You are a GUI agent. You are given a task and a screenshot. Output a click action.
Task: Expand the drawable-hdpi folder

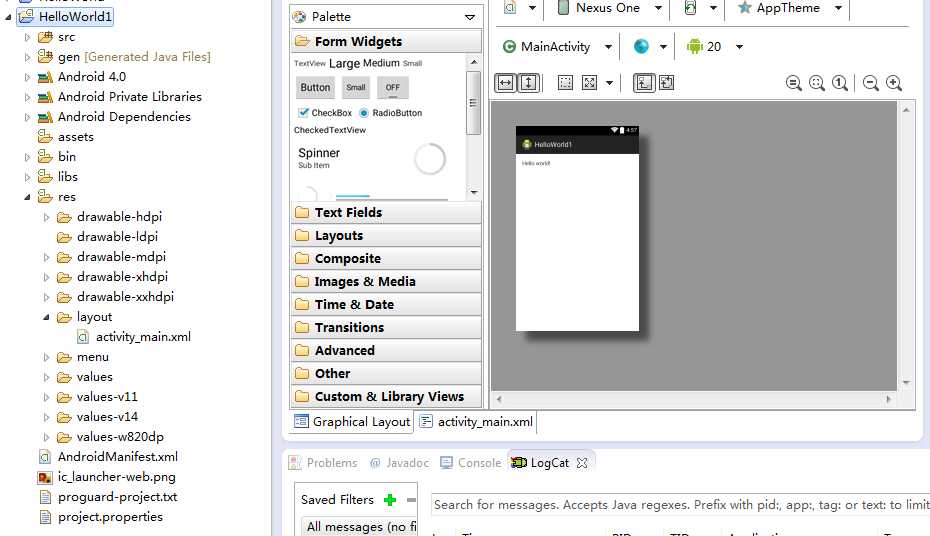click(x=46, y=217)
